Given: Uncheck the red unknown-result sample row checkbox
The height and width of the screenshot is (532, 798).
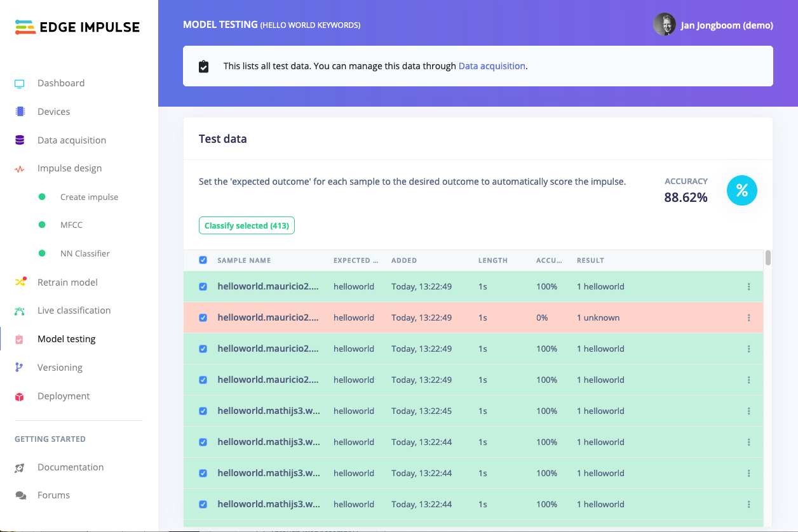Looking at the screenshot, I should [x=203, y=317].
